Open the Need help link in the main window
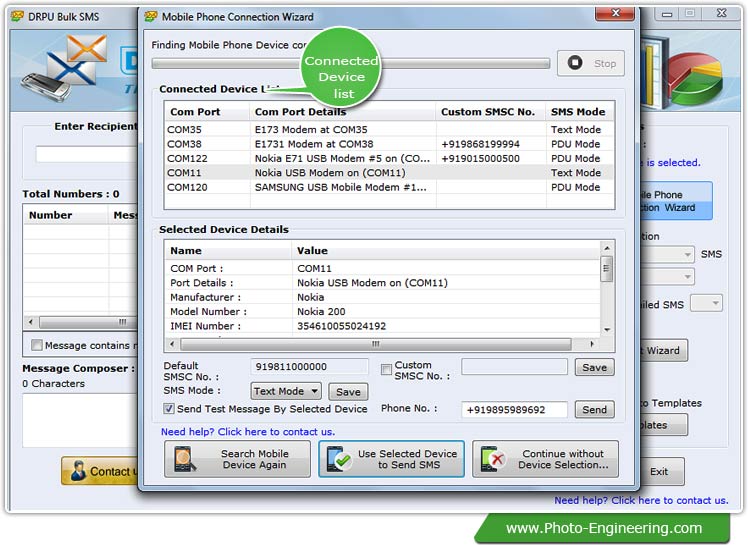Screen dimensions: 748x545 641,501
